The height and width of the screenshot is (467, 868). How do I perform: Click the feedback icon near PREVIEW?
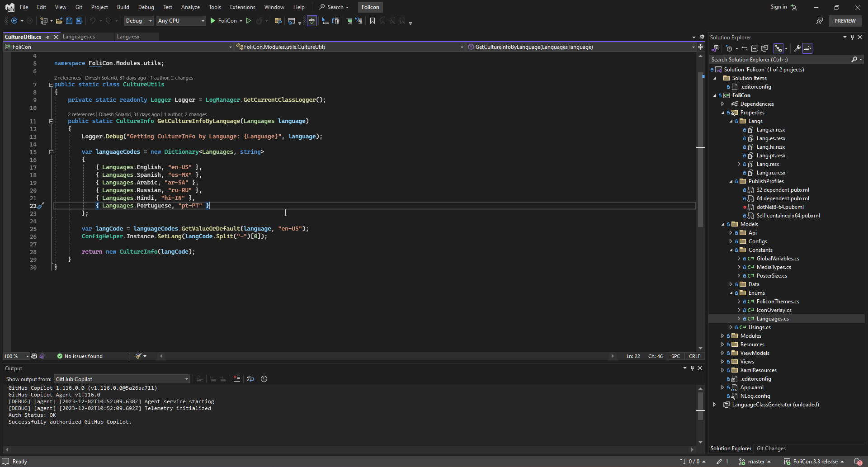click(820, 21)
